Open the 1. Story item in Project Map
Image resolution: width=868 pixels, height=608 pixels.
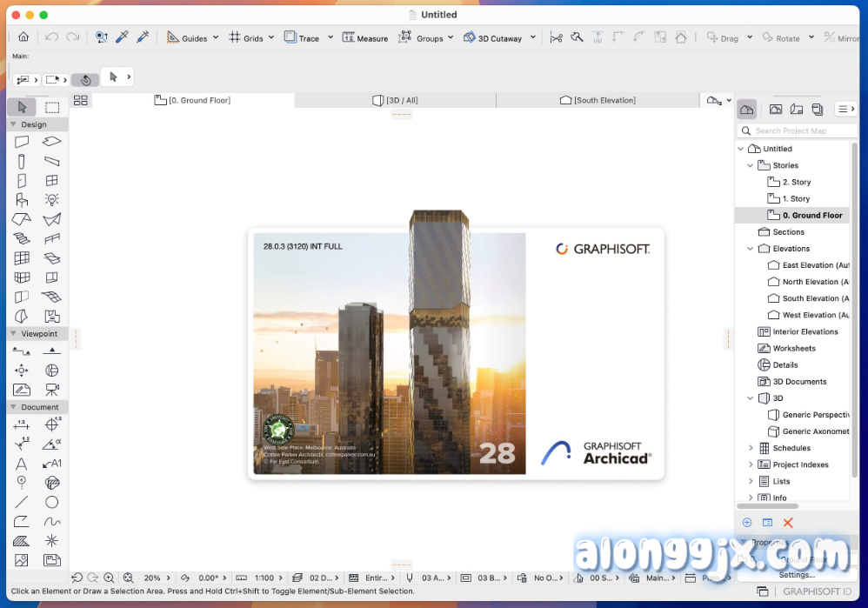pos(796,199)
